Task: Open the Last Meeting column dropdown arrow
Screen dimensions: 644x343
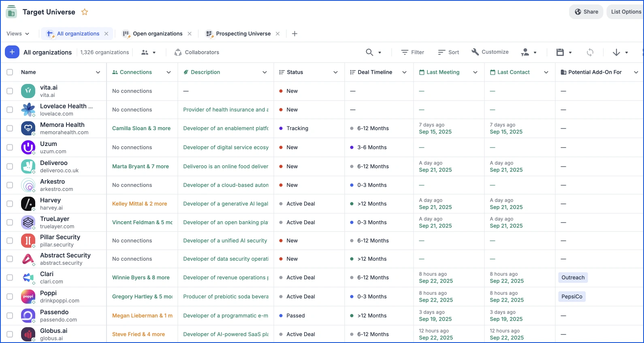Action: click(476, 72)
